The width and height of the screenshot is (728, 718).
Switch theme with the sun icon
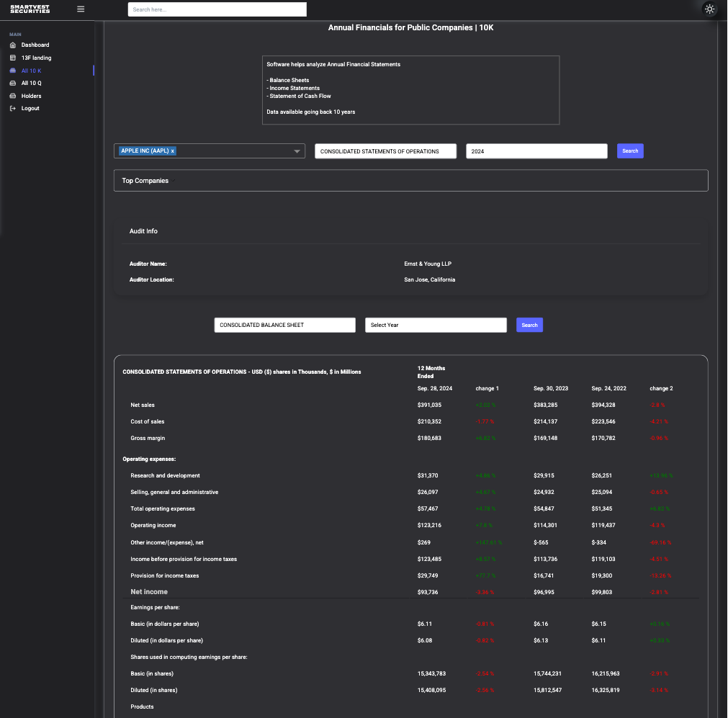[x=709, y=9]
